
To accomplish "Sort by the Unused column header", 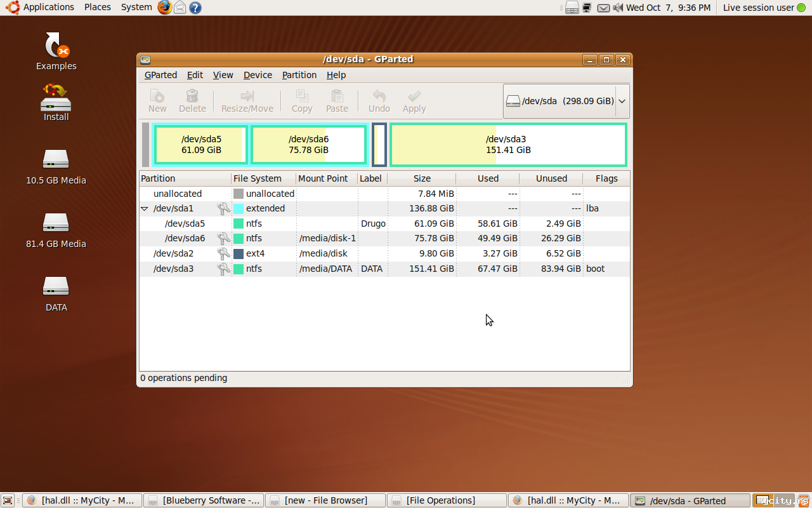I will click(551, 178).
